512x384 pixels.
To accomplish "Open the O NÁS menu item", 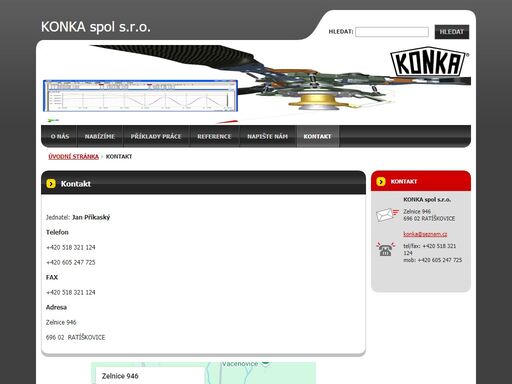I will (60, 136).
